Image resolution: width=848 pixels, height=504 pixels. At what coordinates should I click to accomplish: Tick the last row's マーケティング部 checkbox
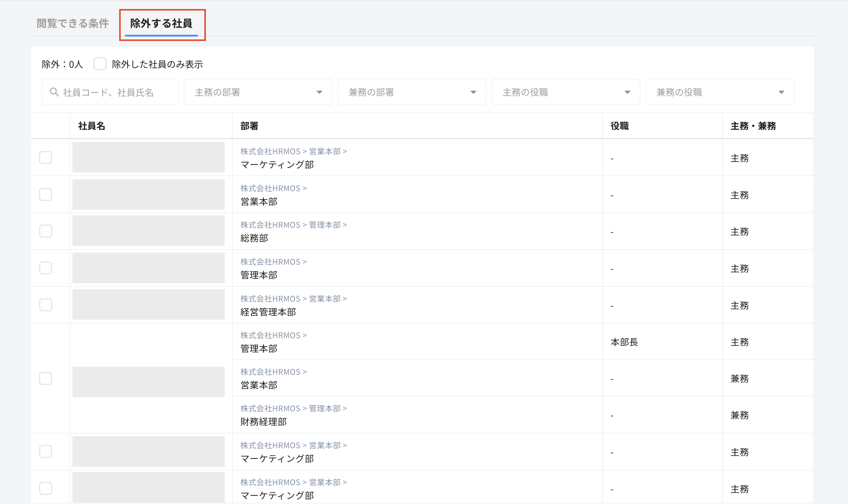tap(46, 488)
